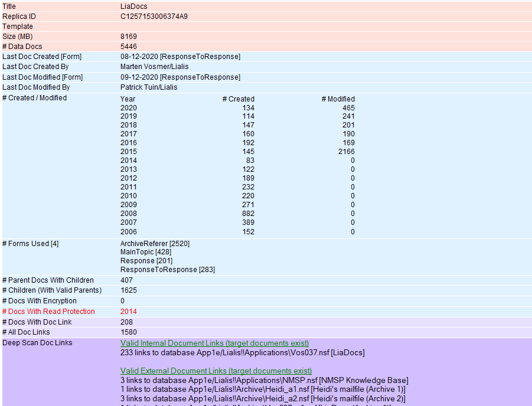532x406 pixels.
Task: Select the # Data Docs value 5446
Action: (x=129, y=46)
